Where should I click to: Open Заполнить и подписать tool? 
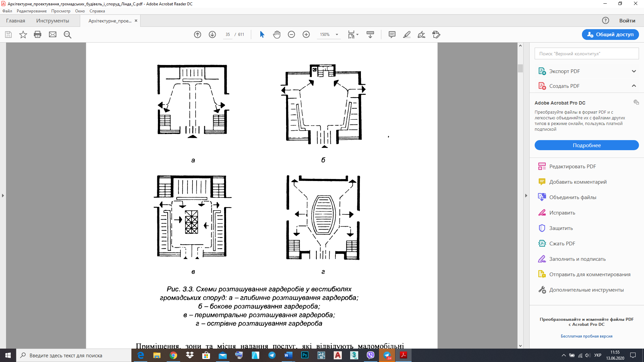[x=577, y=259]
